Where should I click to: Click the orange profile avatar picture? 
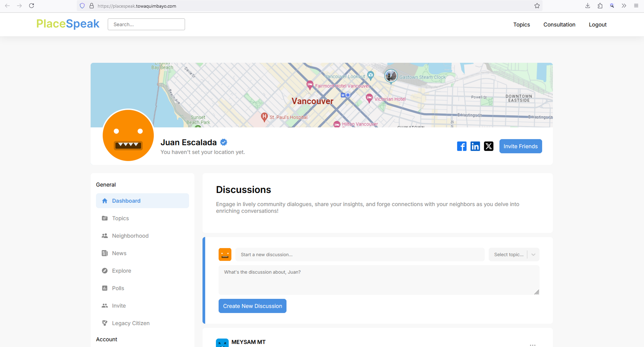128,135
